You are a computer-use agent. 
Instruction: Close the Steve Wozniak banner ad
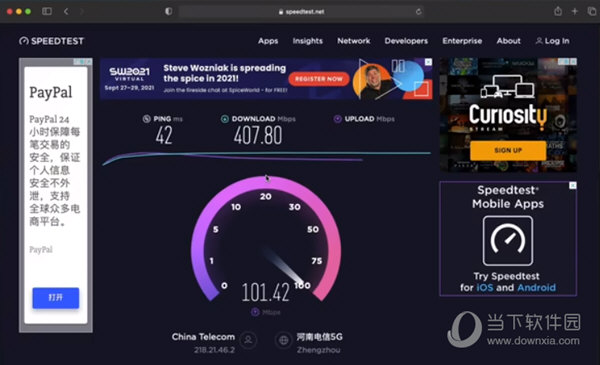[428, 62]
